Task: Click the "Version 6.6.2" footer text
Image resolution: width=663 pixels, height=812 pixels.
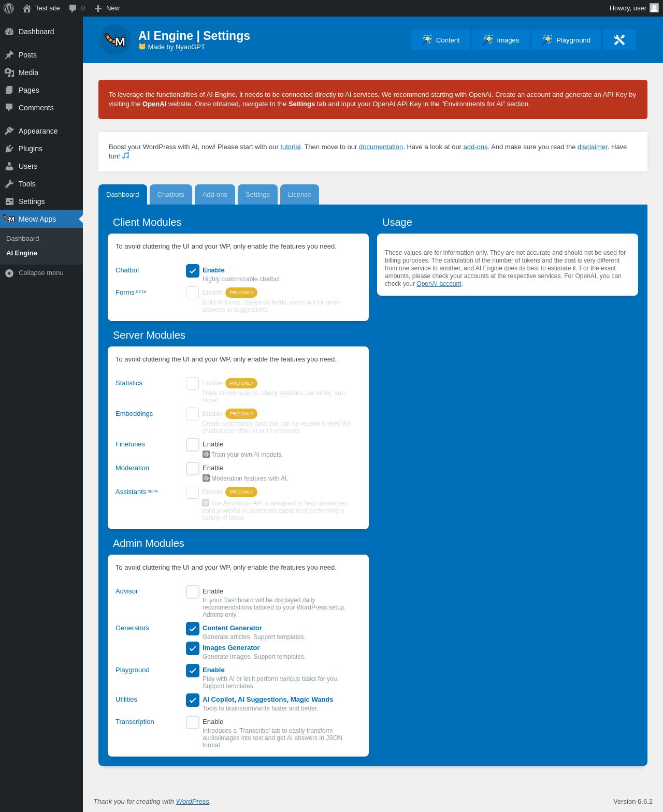Action: pyautogui.click(x=633, y=802)
